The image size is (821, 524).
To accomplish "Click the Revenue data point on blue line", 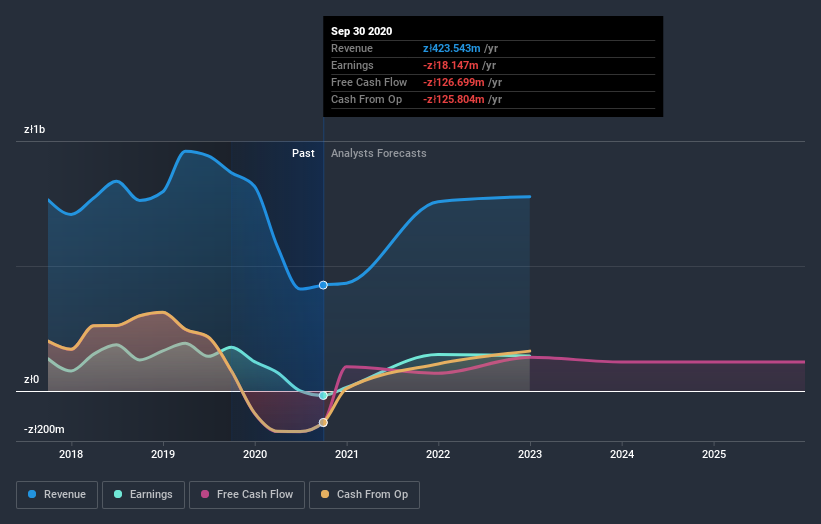I will pyautogui.click(x=323, y=285).
